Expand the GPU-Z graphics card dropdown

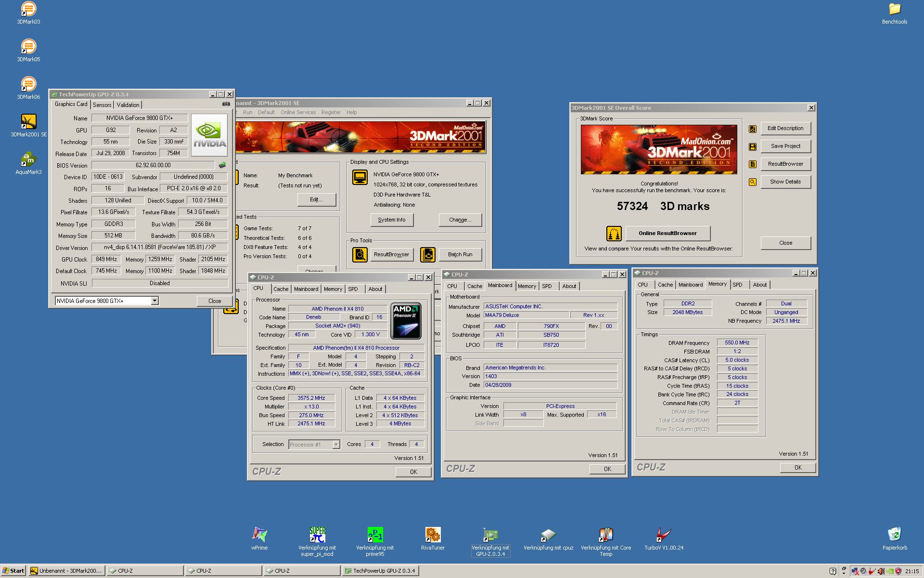[154, 301]
